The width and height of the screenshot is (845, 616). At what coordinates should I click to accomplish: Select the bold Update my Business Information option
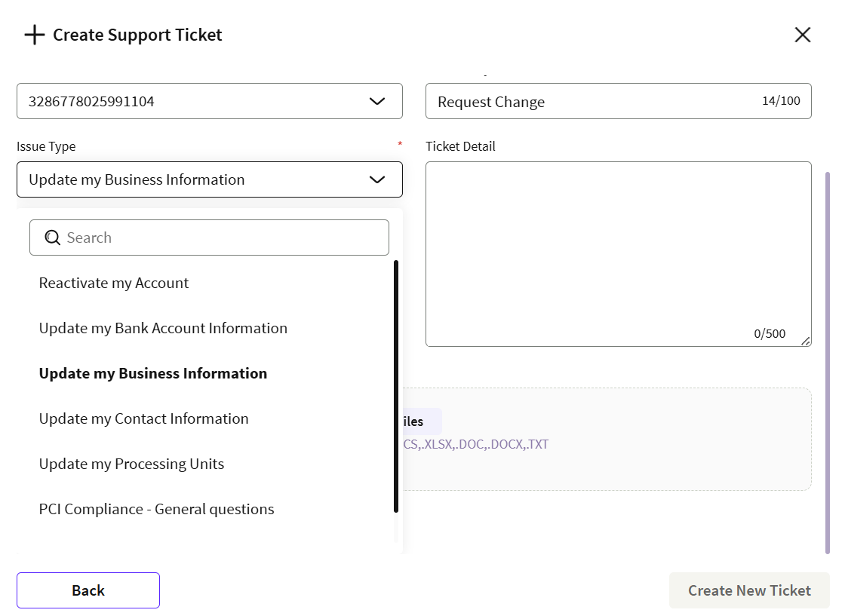click(x=153, y=374)
